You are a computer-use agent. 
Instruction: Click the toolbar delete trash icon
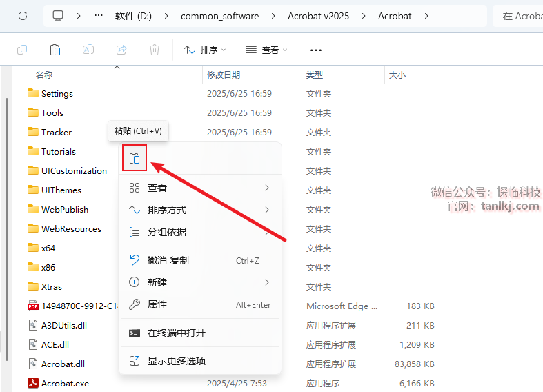155,50
